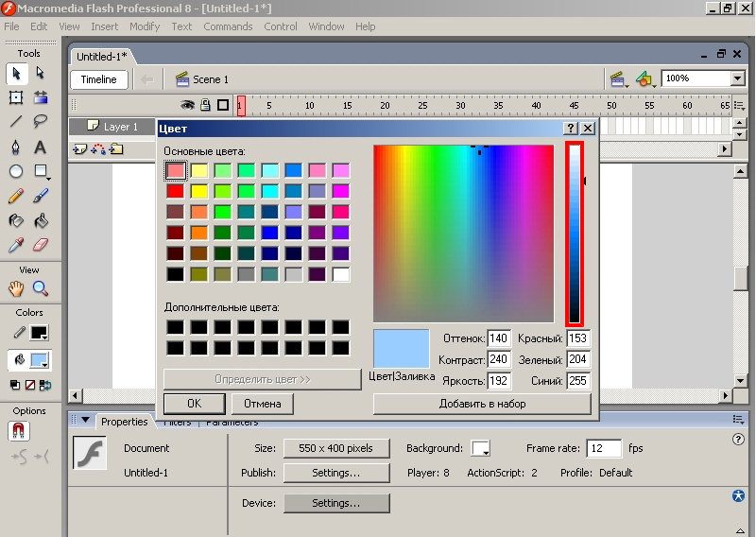Click inside the hue saturation spectrum field
Viewport: 756px width, 537px height.
click(464, 234)
